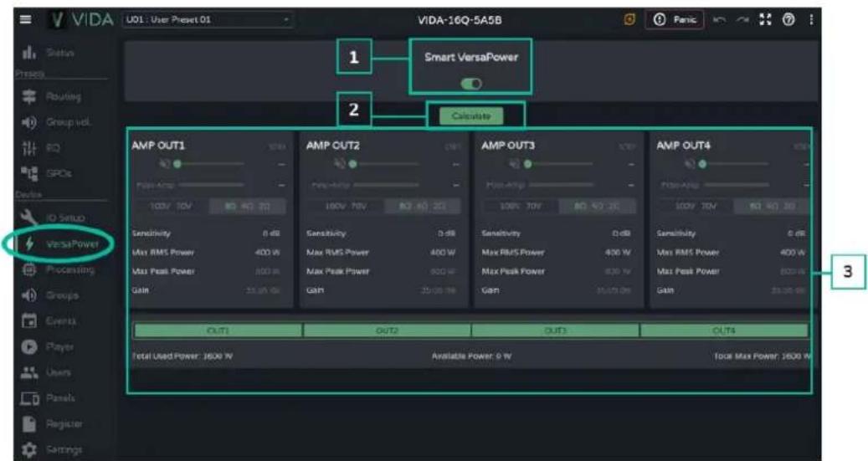Click the Total Used Power: 1600 W text
The height and width of the screenshot is (461, 868).
(182, 356)
